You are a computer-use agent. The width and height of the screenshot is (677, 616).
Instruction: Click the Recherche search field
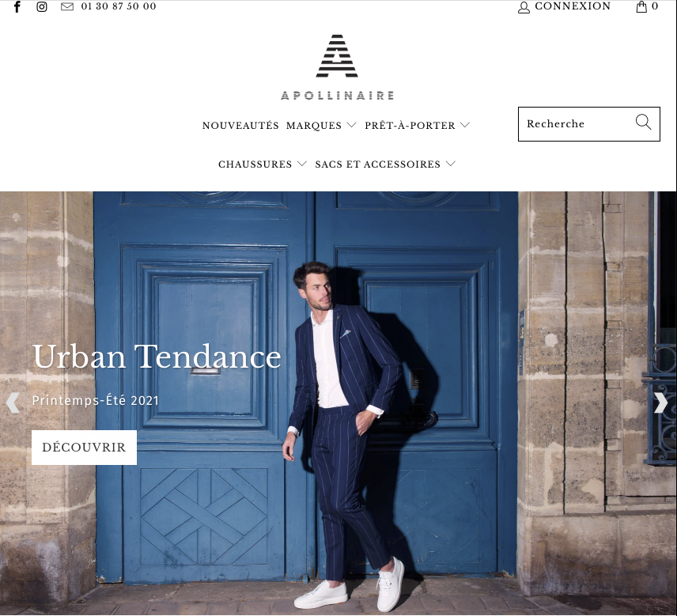(589, 124)
